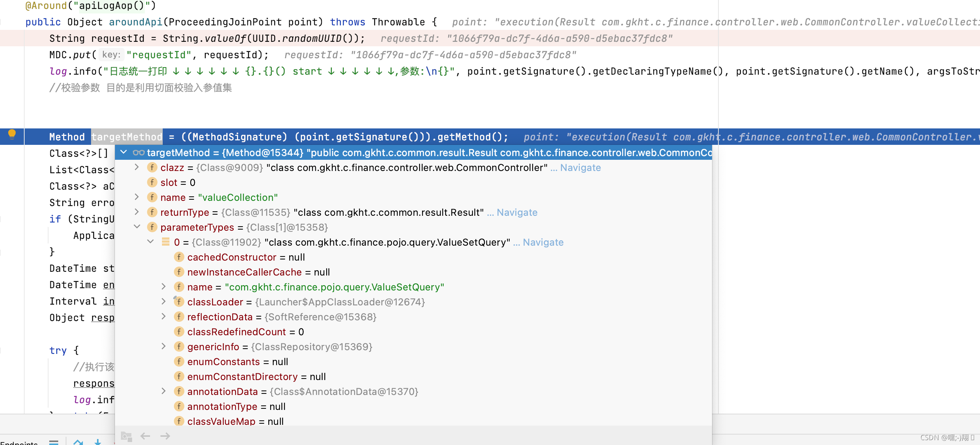Select the annotationType = null row

(x=413, y=406)
